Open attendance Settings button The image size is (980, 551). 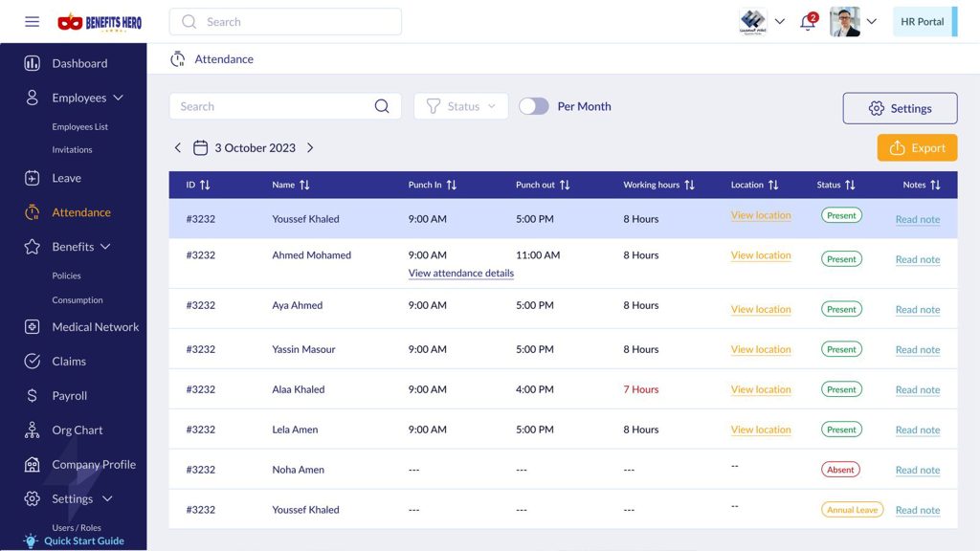900,108
